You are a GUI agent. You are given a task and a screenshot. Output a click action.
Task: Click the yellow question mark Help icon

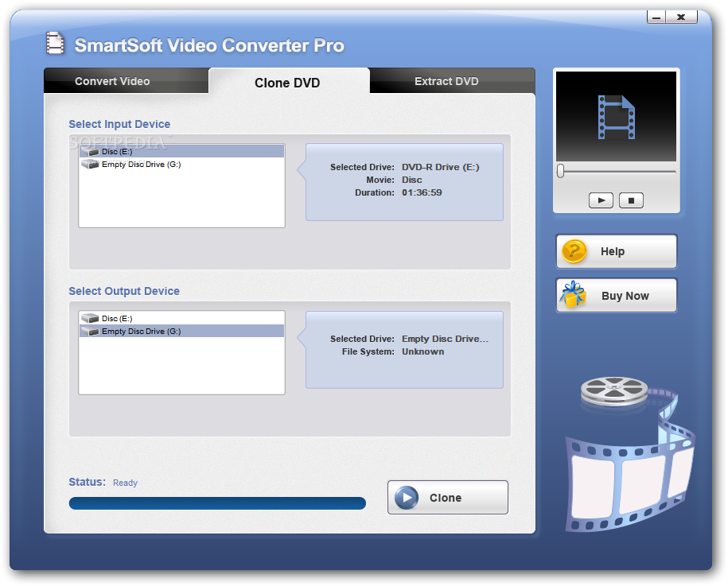tap(574, 251)
